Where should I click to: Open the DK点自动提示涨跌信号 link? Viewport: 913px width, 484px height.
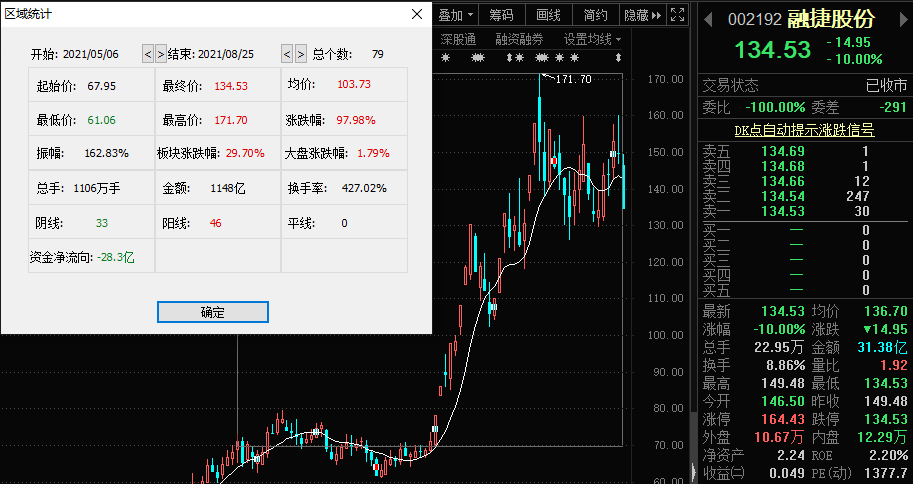click(x=804, y=130)
